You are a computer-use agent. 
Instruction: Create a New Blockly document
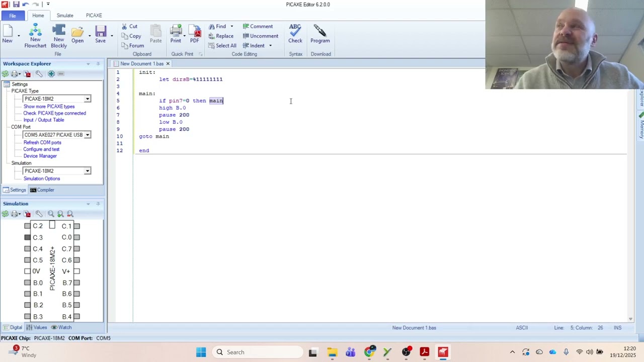click(58, 37)
